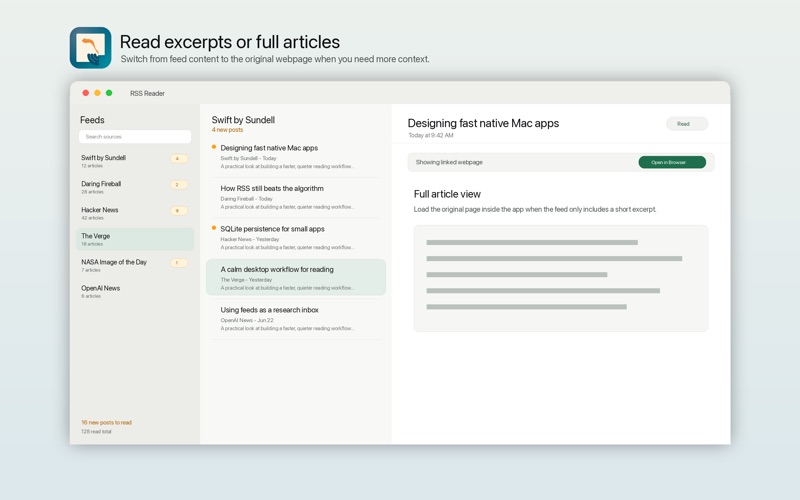Image resolution: width=800 pixels, height=500 pixels.
Task: Click the placeholder article content box
Action: [561, 279]
